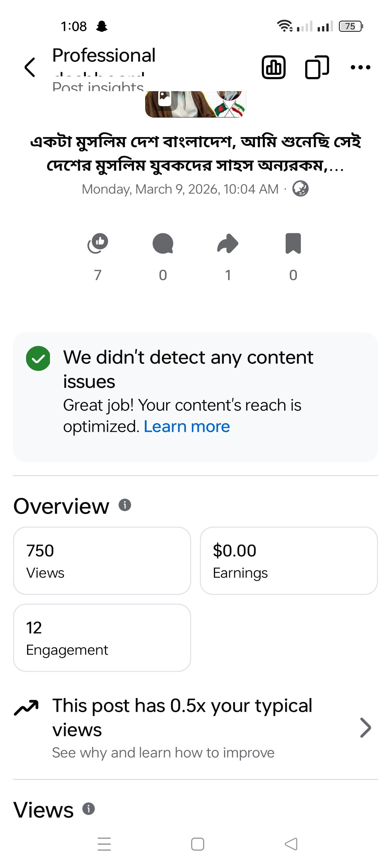Open the insights bar chart icon
391x868 pixels.
tap(273, 67)
